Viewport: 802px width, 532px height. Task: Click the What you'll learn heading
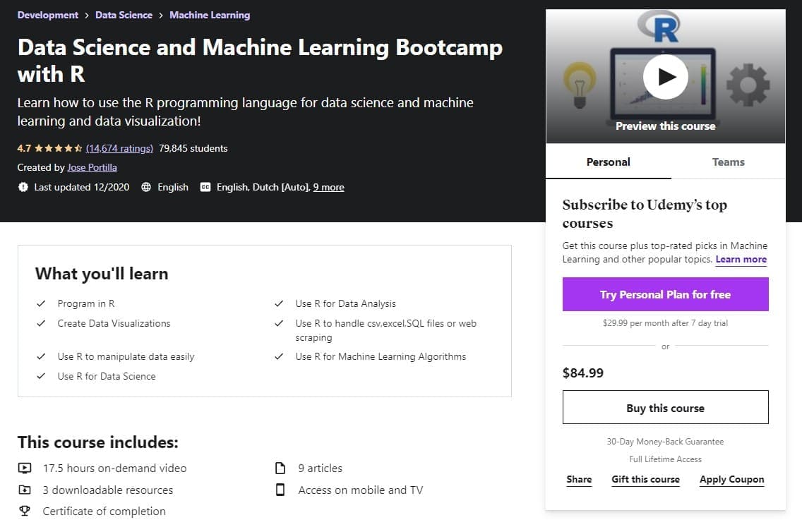tap(102, 274)
